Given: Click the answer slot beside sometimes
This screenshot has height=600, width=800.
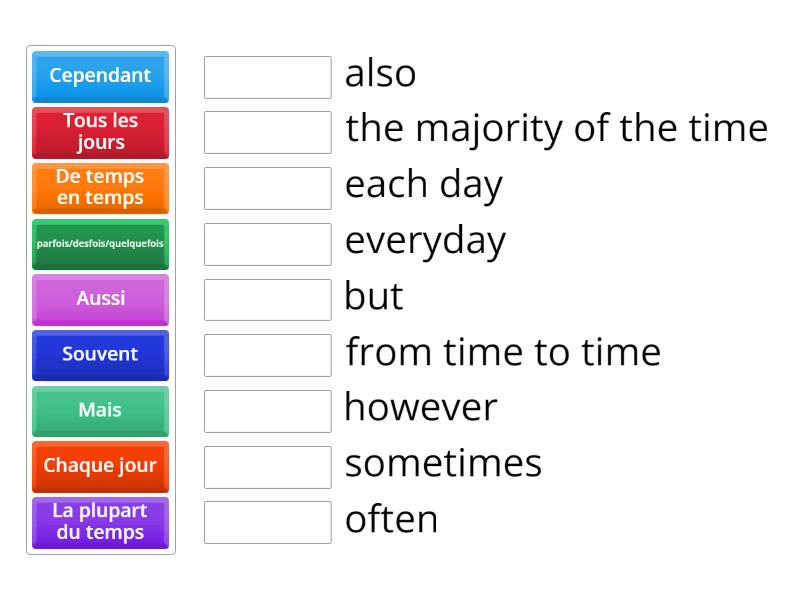Looking at the screenshot, I should (267, 466).
